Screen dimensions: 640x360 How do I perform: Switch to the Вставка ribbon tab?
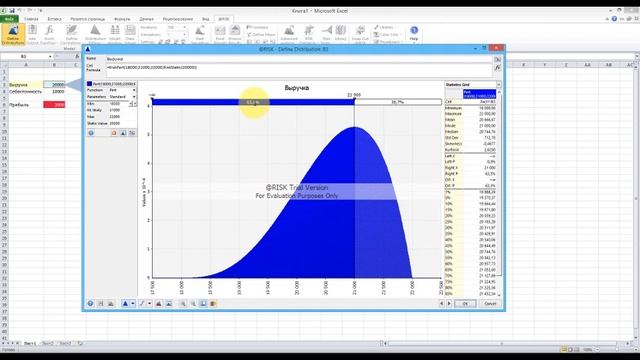pyautogui.click(x=54, y=19)
